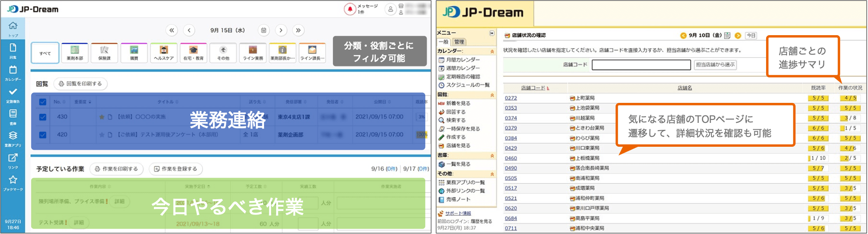Toggle the select-all checkbox in 回覧 header
The image size is (868, 234).
42,102
